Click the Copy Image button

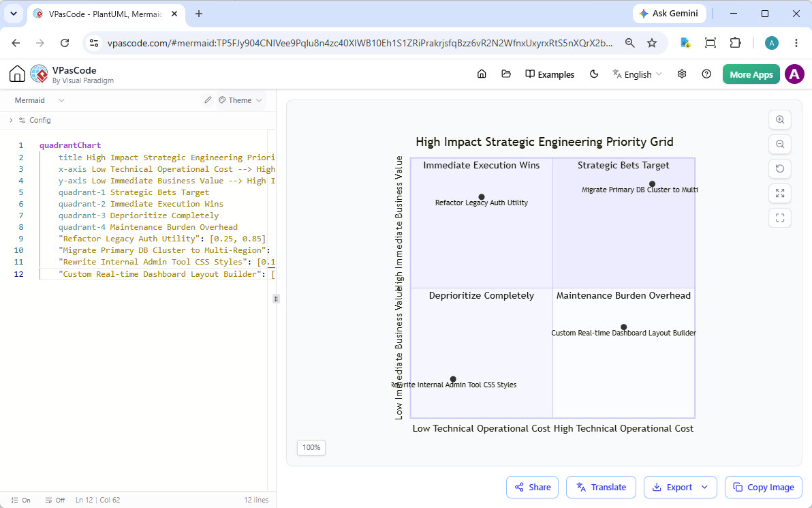[x=764, y=488]
